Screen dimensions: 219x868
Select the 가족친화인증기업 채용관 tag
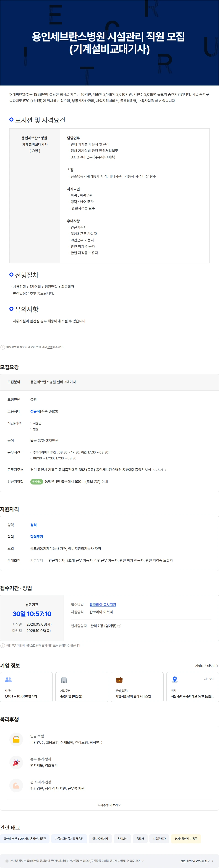[69, 839]
